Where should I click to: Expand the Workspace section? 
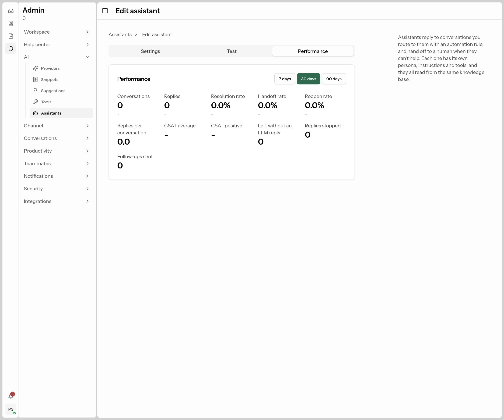(x=57, y=32)
